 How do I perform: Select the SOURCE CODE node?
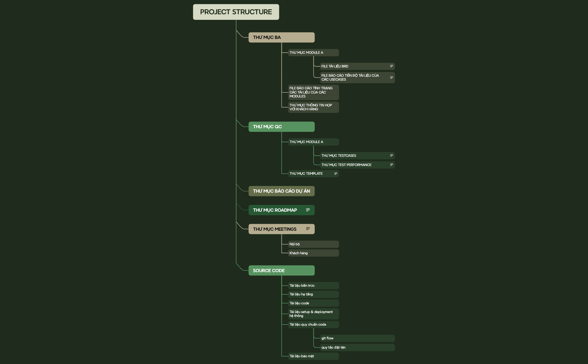[282, 270]
